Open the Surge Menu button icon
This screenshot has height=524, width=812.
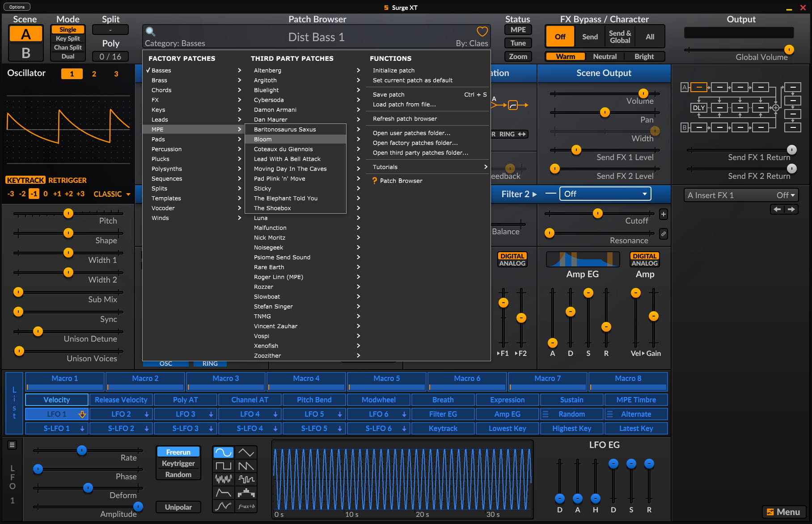[783, 512]
